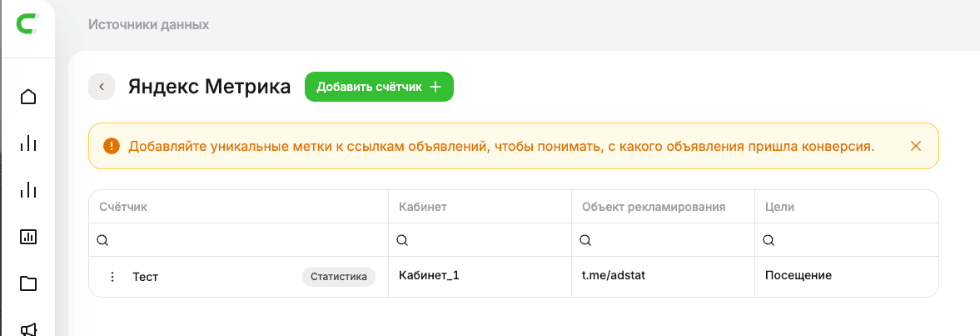This screenshot has width=980, height=336.
Task: Click the Статистика badge on Тест row
Action: tap(339, 277)
